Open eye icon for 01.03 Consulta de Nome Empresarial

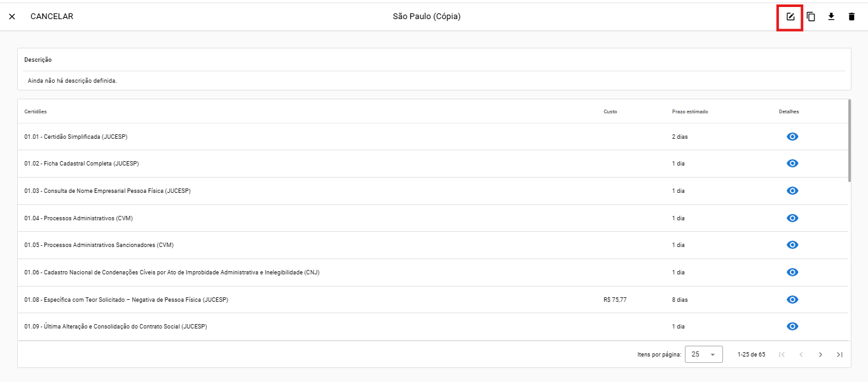click(792, 191)
